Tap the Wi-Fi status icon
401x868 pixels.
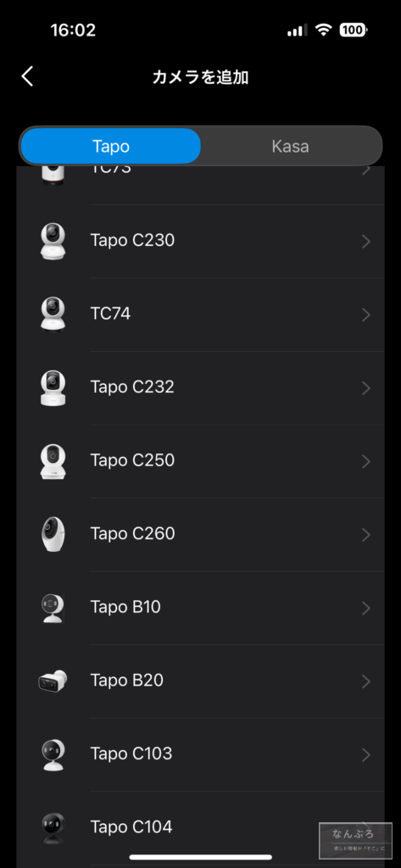[x=323, y=30]
